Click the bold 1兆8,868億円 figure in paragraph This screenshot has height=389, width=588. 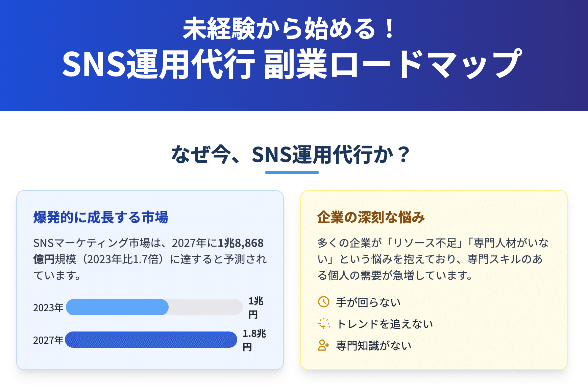[x=148, y=251]
